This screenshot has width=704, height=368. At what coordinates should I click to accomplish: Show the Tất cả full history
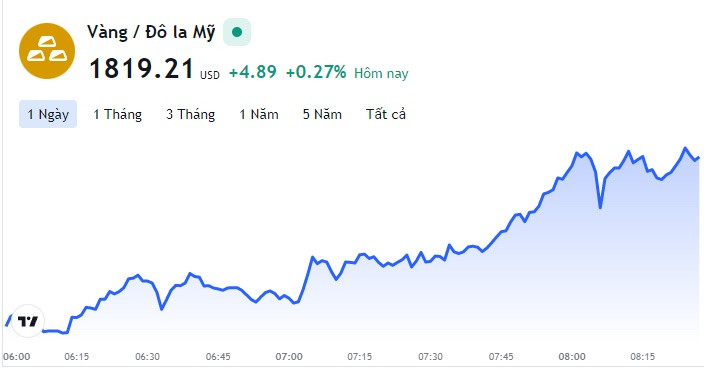tap(386, 114)
